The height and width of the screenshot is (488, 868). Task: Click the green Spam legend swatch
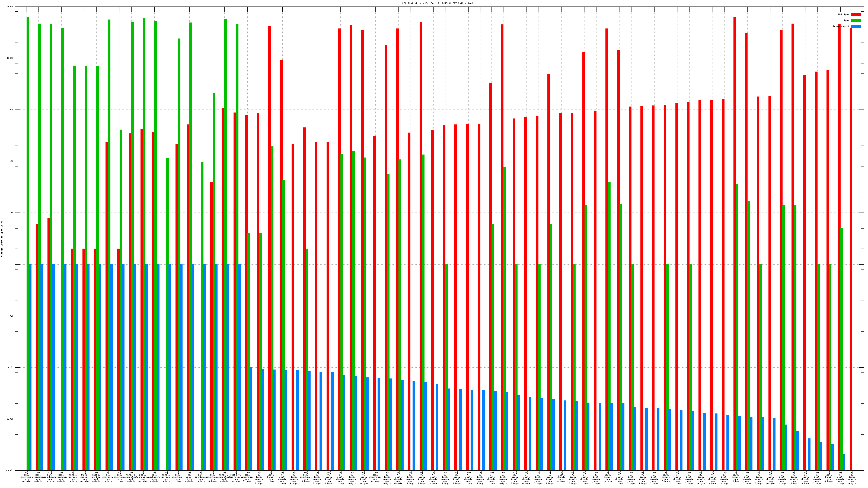pyautogui.click(x=856, y=21)
